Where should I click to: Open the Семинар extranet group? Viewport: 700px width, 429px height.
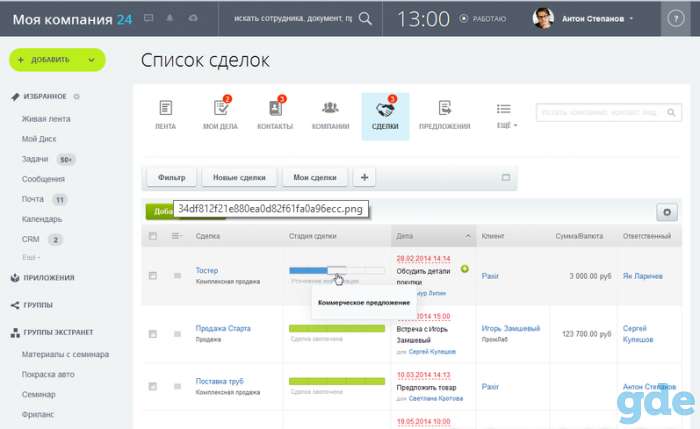[38, 395]
